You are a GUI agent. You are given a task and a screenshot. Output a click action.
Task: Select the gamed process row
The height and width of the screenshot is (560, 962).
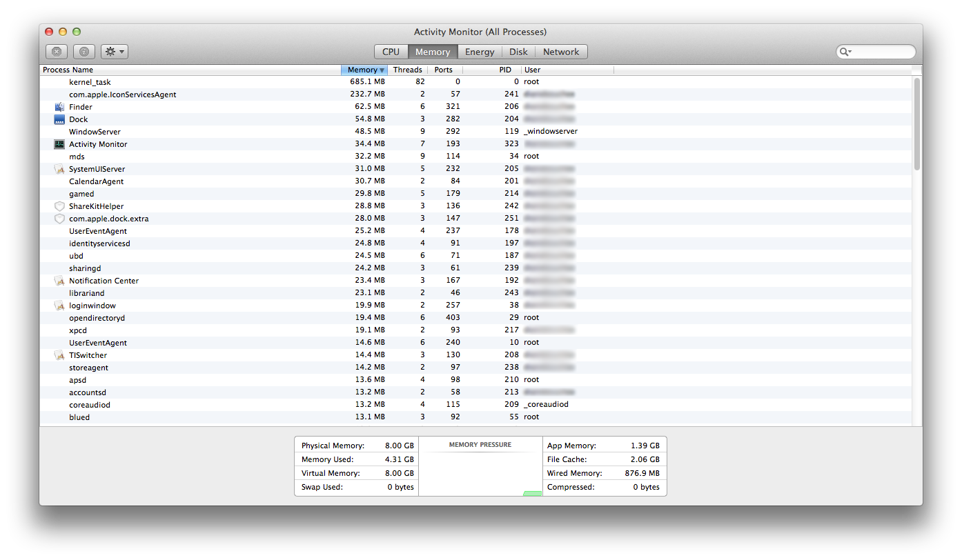coord(476,194)
